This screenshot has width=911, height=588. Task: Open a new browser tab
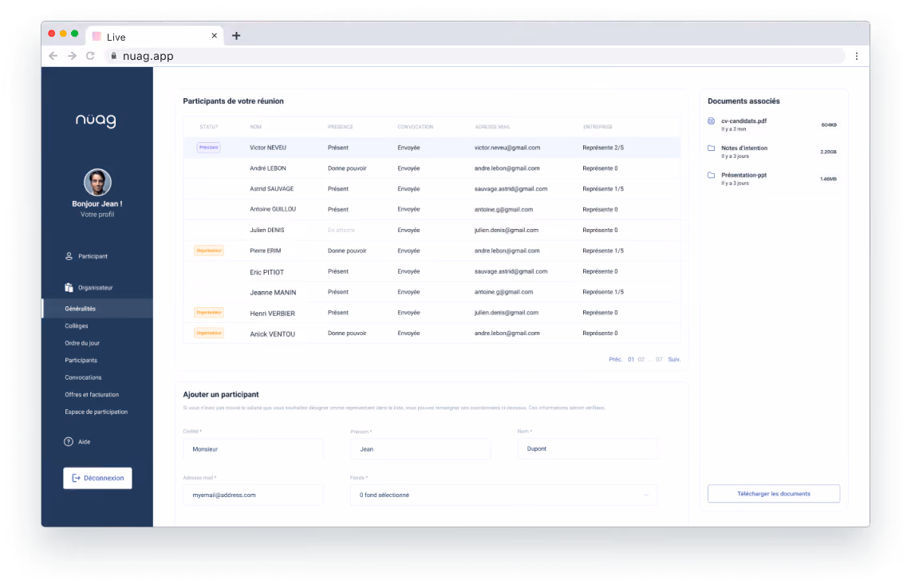click(236, 36)
